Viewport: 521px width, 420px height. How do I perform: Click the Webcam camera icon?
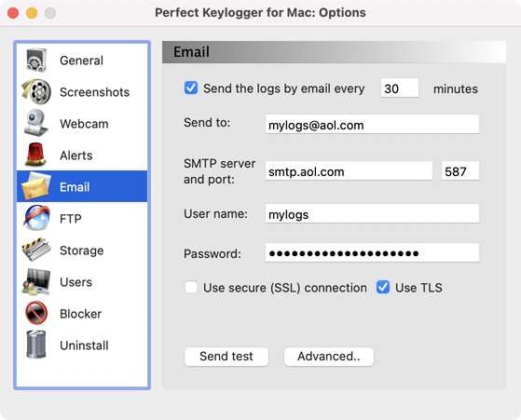point(36,123)
